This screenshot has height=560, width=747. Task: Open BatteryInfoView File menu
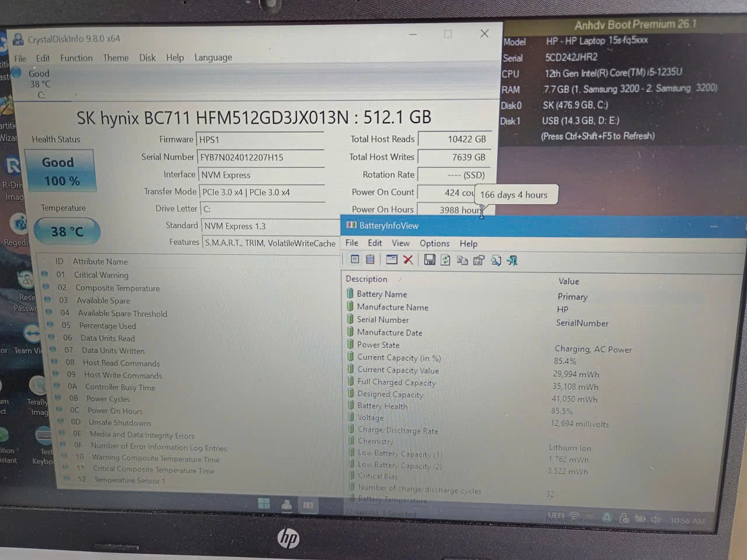tap(352, 243)
